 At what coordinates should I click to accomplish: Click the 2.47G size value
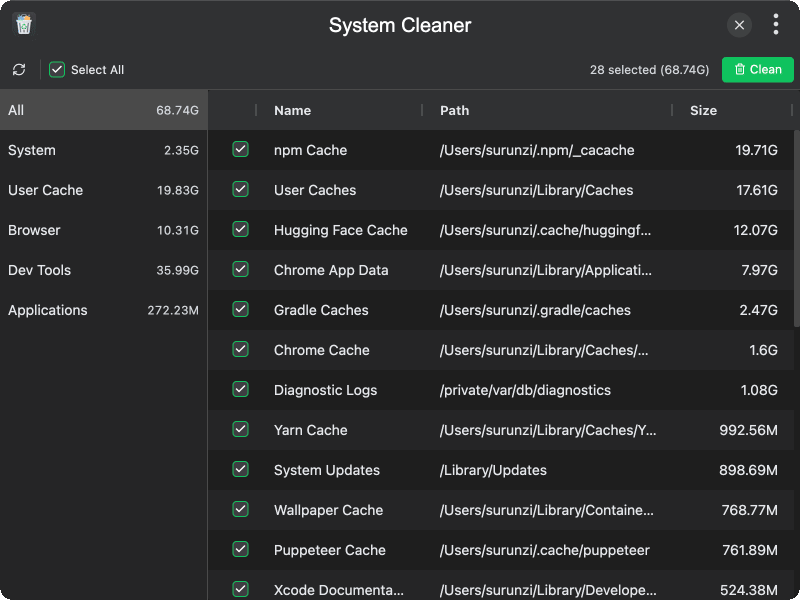[x=759, y=310]
